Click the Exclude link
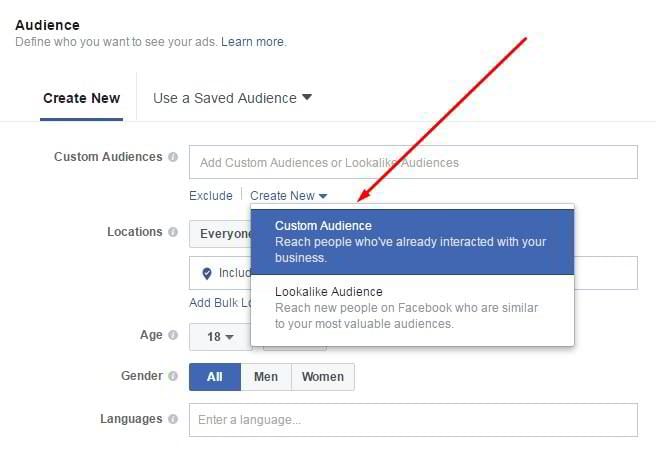This screenshot has height=456, width=656. point(210,196)
